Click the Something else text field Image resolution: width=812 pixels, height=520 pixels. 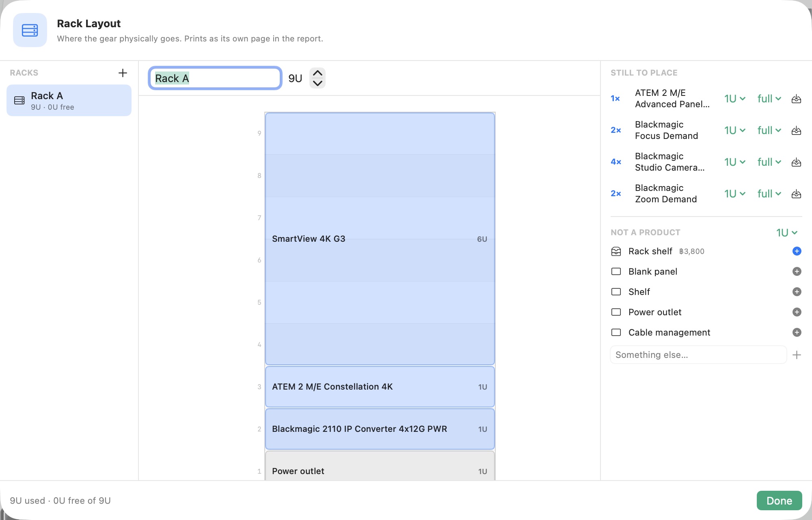(698, 355)
